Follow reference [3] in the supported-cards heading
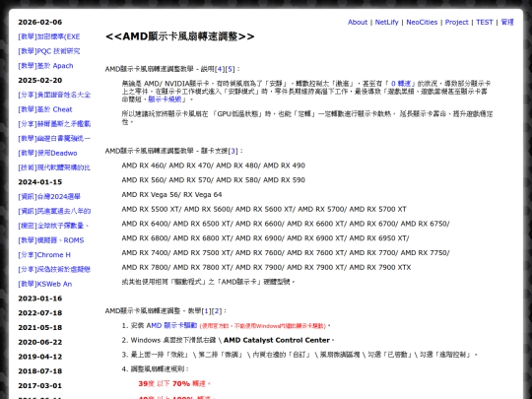532x399 pixels. 233,151
